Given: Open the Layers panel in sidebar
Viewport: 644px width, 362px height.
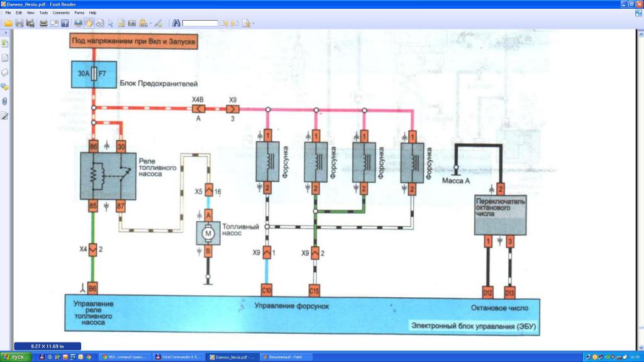Looking at the screenshot, I should point(5,72).
